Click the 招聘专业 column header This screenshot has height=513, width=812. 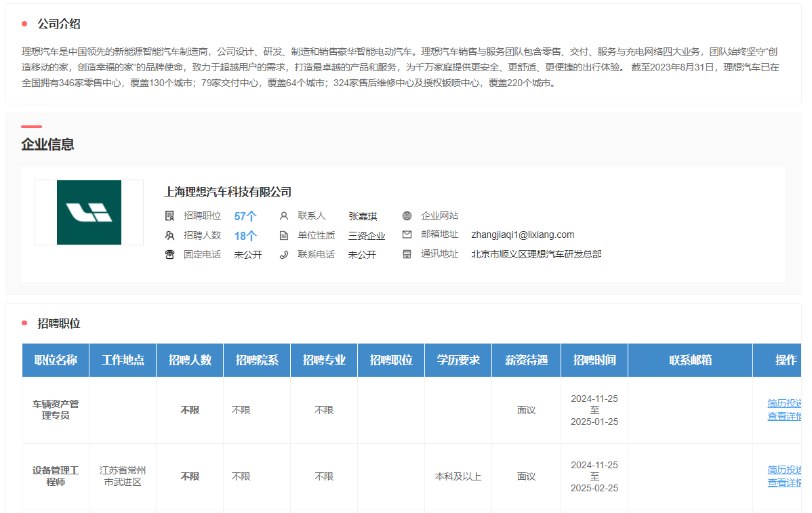[324, 360]
